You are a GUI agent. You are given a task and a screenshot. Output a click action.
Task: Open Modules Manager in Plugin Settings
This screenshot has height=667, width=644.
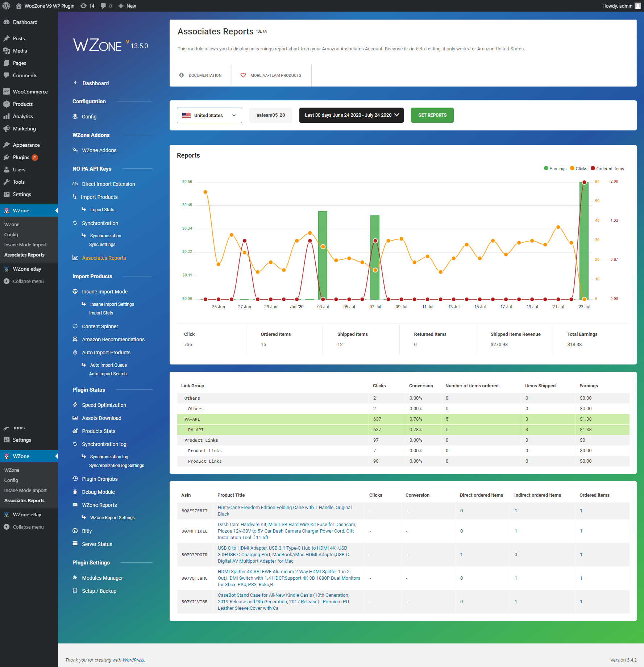(x=102, y=578)
